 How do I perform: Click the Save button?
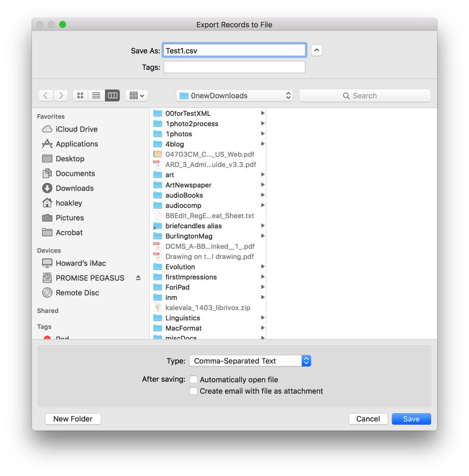(x=411, y=419)
